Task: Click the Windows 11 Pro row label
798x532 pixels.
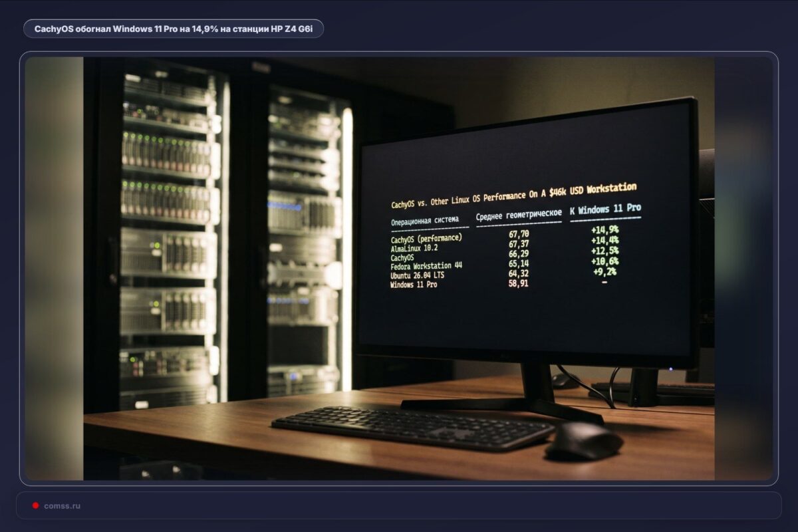Action: pyautogui.click(x=414, y=284)
